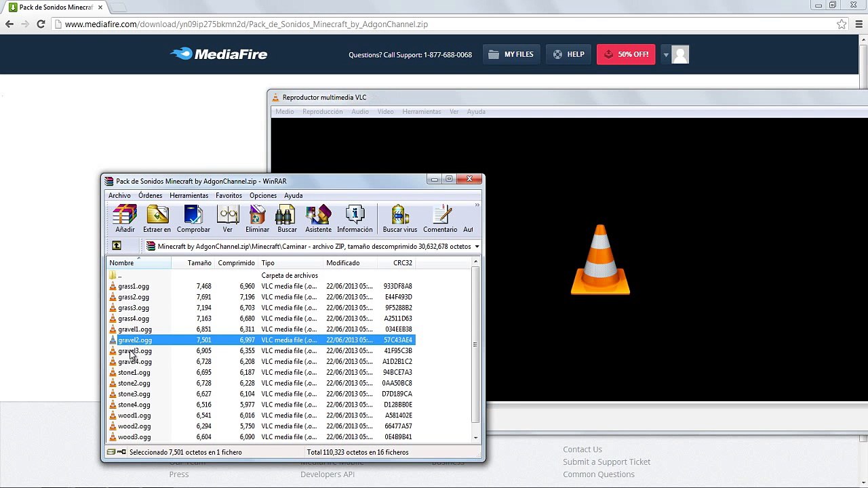Go up one folder in WinRAR
Image resolution: width=868 pixels, height=488 pixels.
[x=117, y=246]
